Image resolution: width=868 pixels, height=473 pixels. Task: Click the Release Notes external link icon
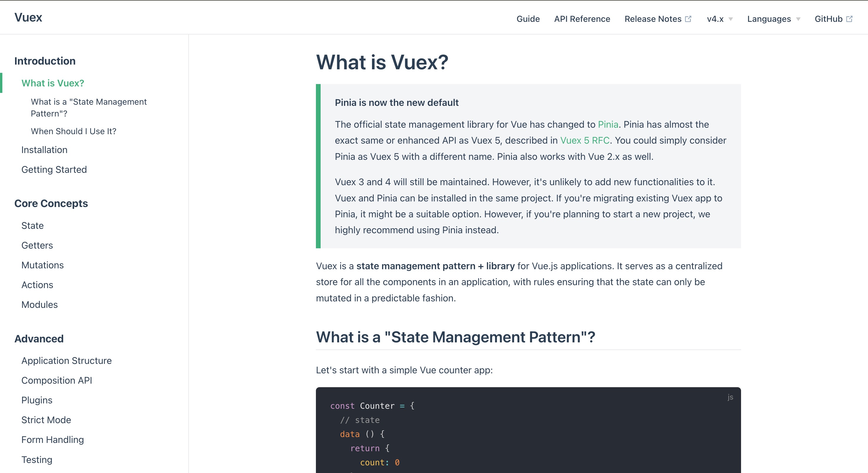point(688,19)
